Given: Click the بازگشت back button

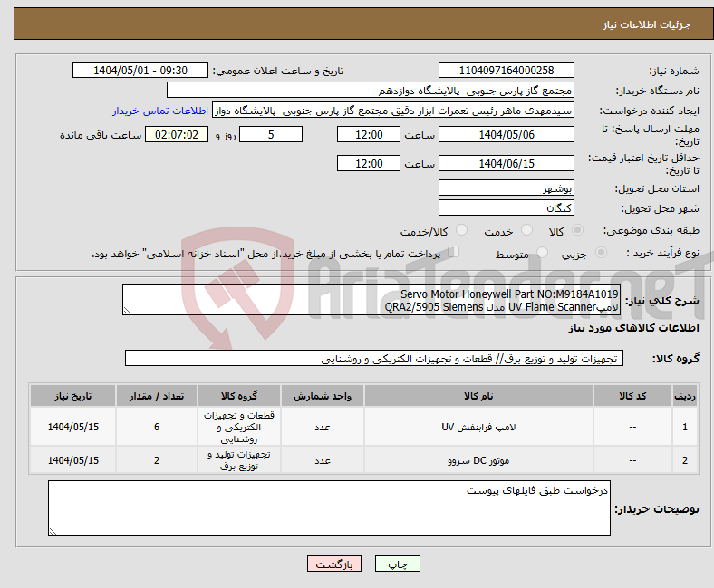Looking at the screenshot, I should [334, 564].
